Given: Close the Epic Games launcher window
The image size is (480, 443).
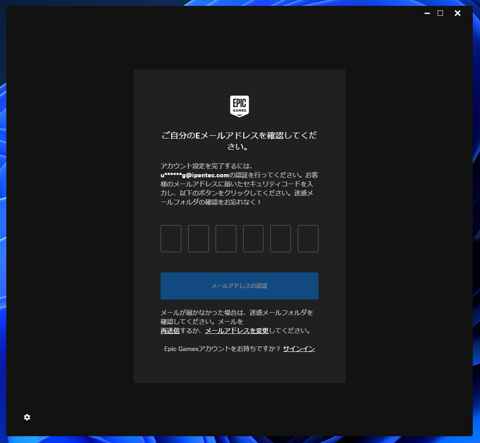Looking at the screenshot, I should 458,13.
